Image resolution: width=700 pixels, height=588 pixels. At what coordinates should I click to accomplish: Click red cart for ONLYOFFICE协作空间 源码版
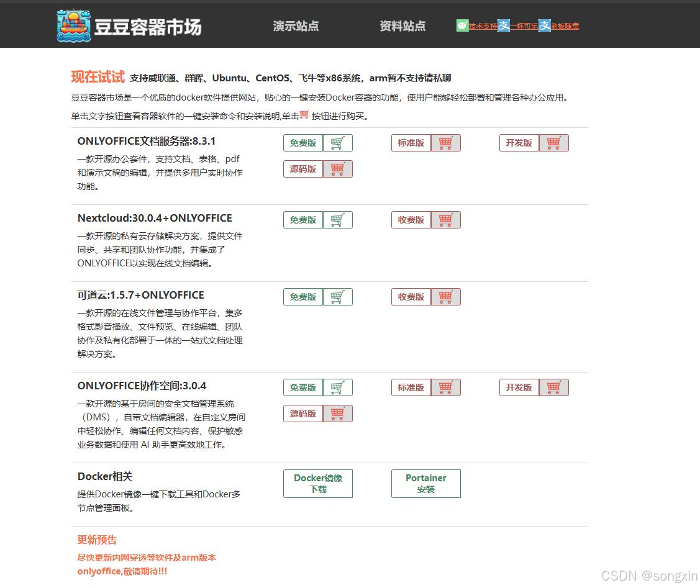(338, 413)
